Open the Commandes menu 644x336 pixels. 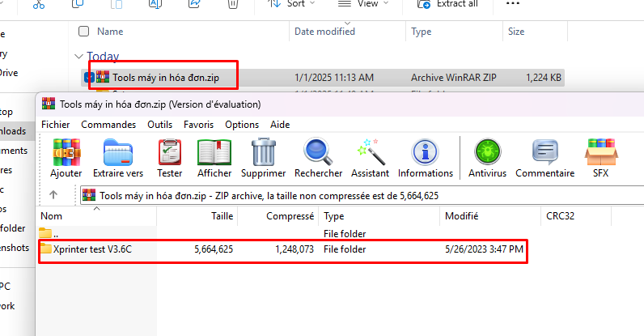pyautogui.click(x=108, y=125)
